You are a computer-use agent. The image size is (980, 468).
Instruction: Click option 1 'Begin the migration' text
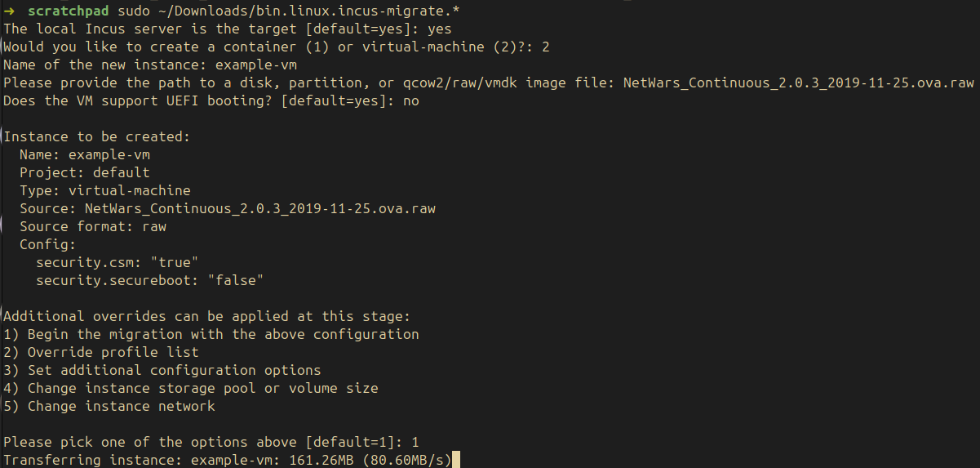tap(211, 335)
